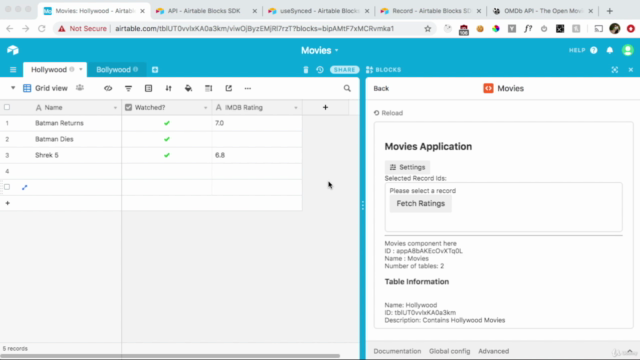Click the SHARE button

tap(344, 70)
